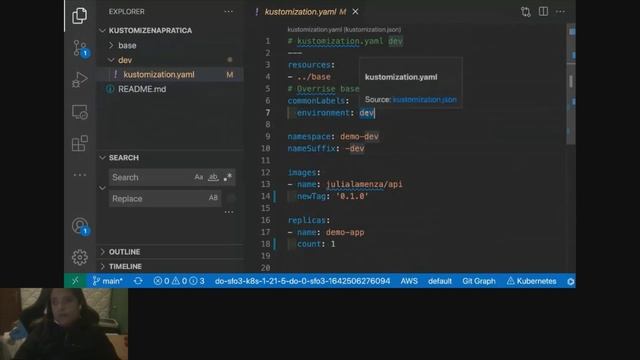The height and width of the screenshot is (360, 640).
Task: Open the Extensions view
Action: click(x=80, y=143)
